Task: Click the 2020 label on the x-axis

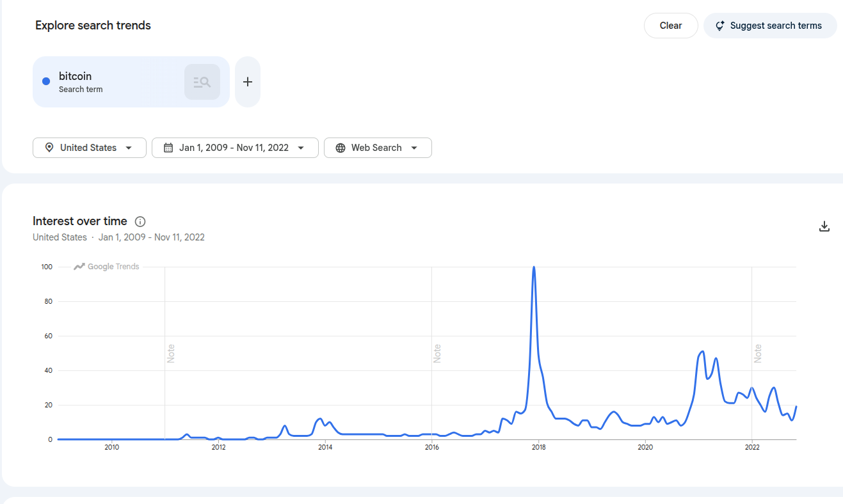Action: tap(645, 447)
